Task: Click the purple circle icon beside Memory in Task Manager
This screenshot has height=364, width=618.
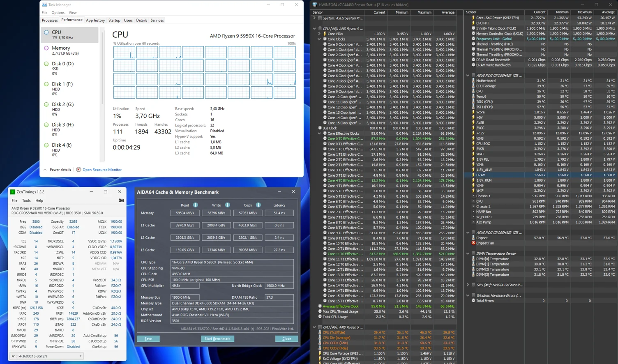Action: [46, 48]
